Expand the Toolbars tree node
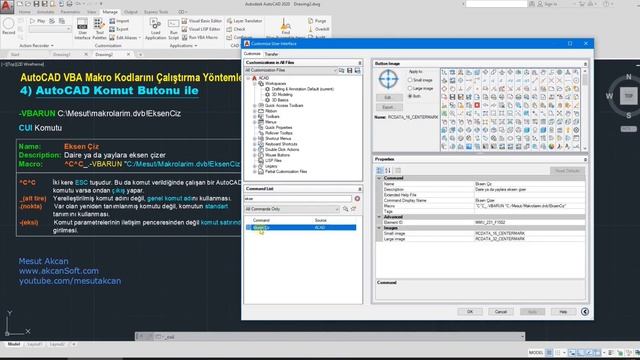This screenshot has height=360, width=640. point(255,116)
